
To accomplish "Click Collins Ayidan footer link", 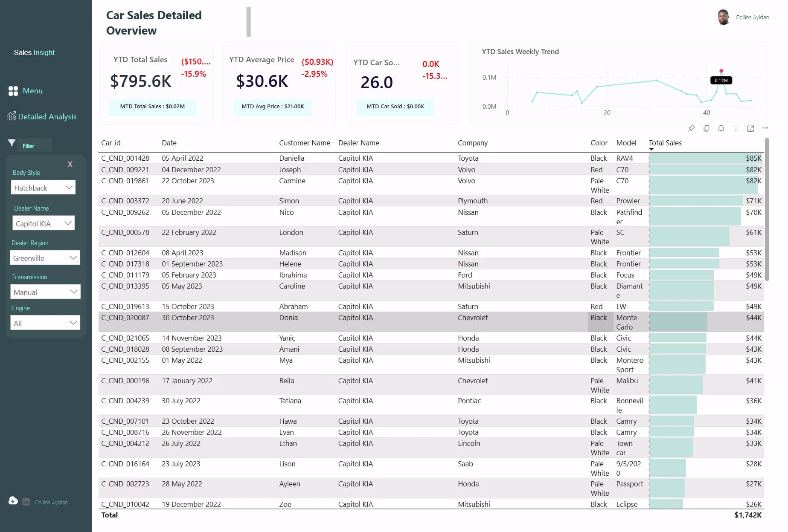I will point(51,502).
